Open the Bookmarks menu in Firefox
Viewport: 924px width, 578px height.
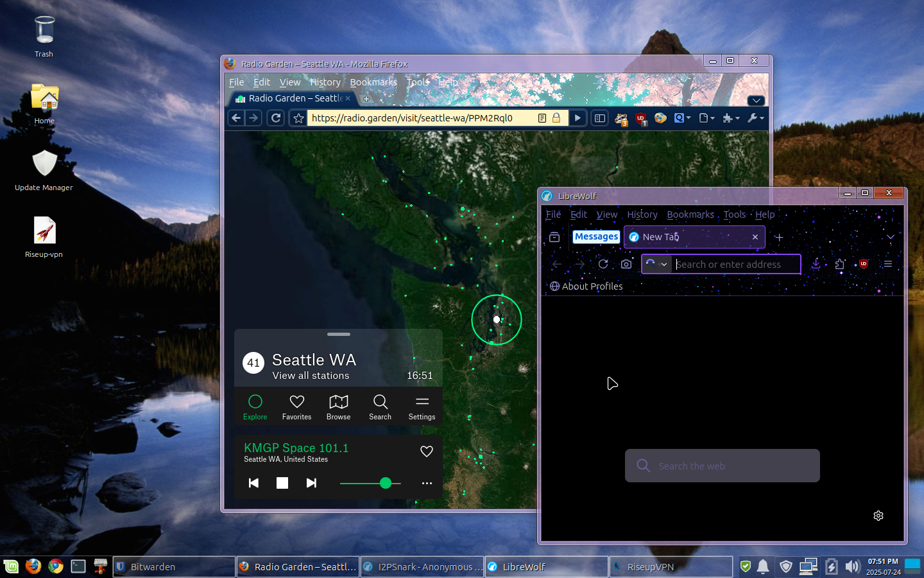(373, 82)
